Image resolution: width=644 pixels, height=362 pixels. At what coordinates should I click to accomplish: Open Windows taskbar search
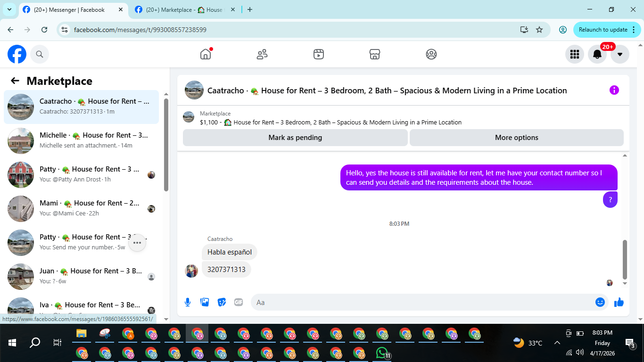(35, 343)
